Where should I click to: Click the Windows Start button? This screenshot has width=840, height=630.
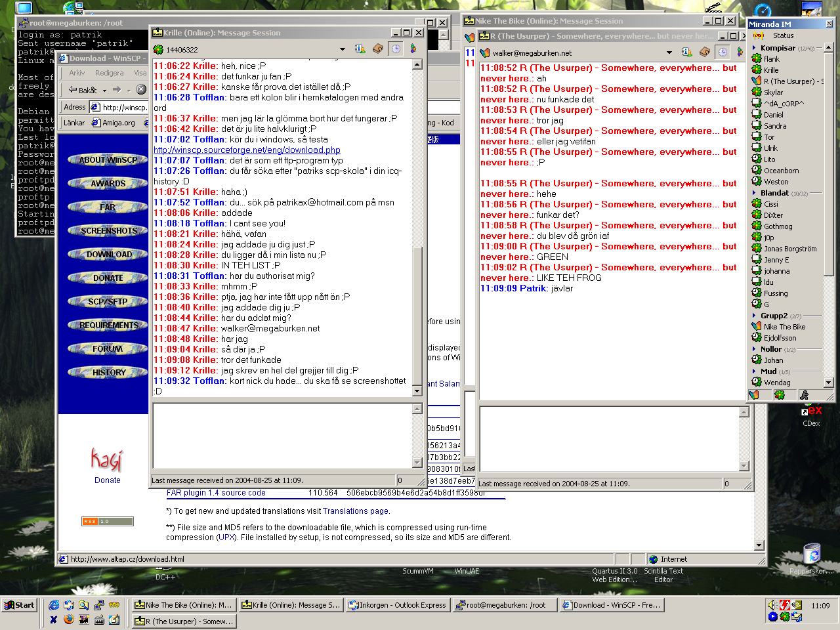(x=19, y=605)
